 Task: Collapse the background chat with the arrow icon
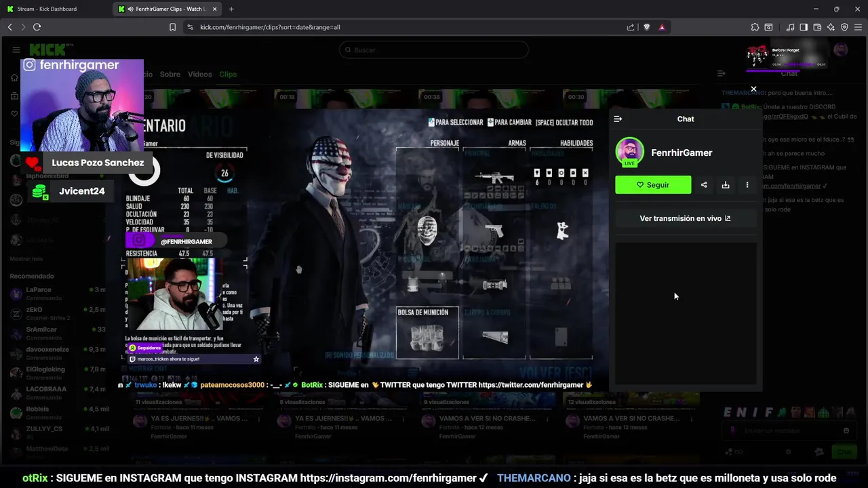coord(722,73)
